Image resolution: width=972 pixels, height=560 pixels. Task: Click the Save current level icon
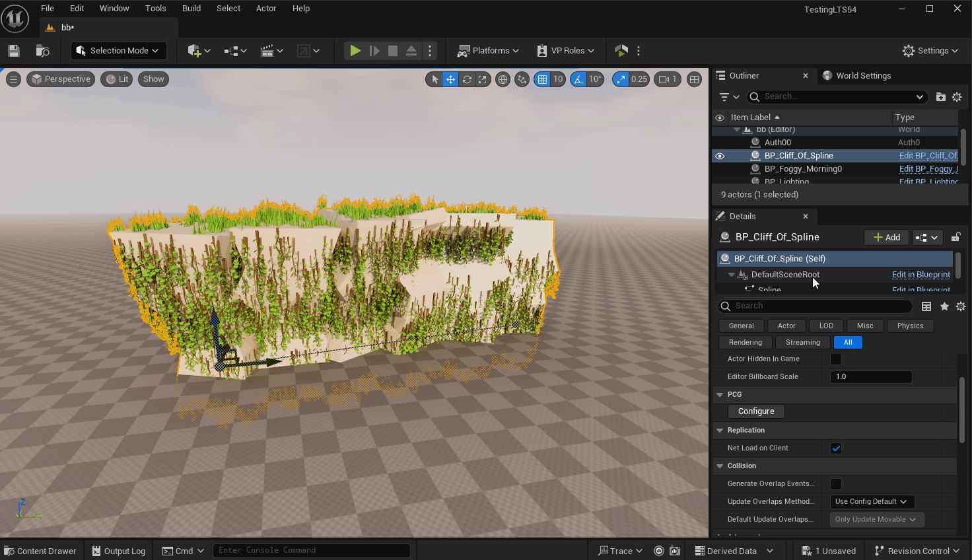coord(14,51)
